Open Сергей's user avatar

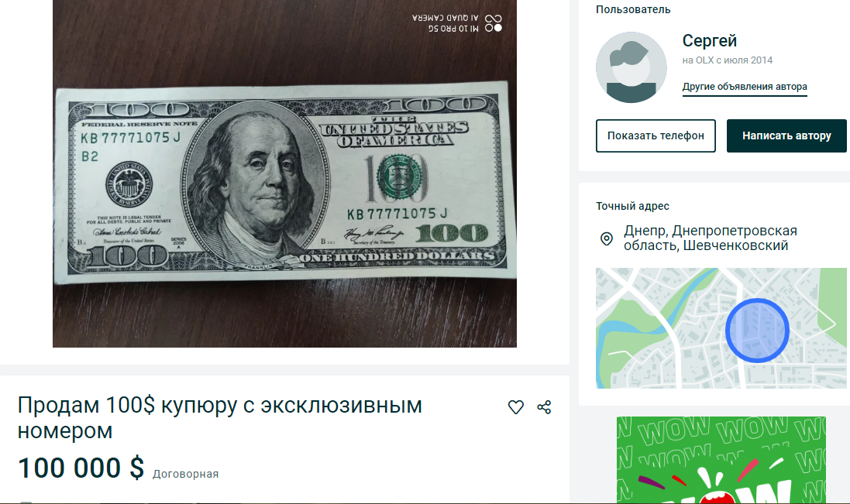(631, 67)
